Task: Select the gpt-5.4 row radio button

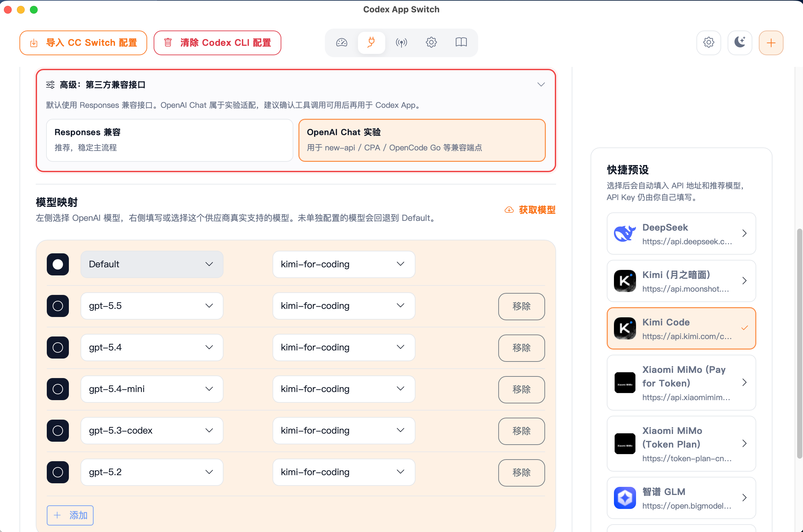Action: tap(58, 348)
